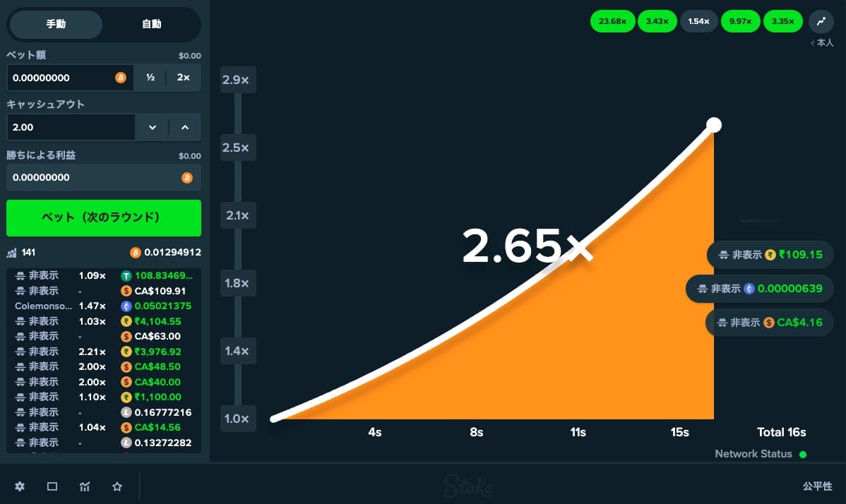Click the Ethereum icon beside 0.05021375

(126, 306)
